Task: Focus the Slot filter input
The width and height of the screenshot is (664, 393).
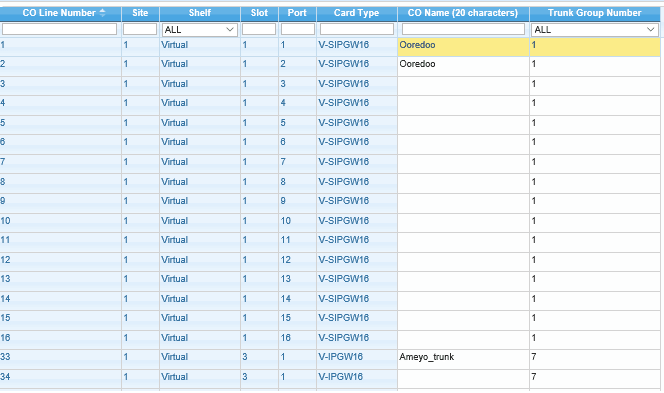Action: point(259,29)
